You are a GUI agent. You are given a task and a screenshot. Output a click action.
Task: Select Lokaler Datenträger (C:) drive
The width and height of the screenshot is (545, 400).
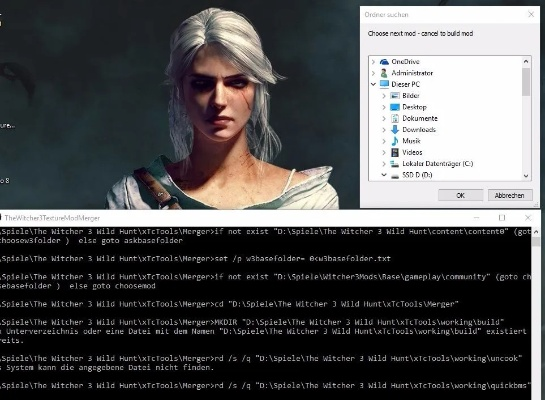438,164
